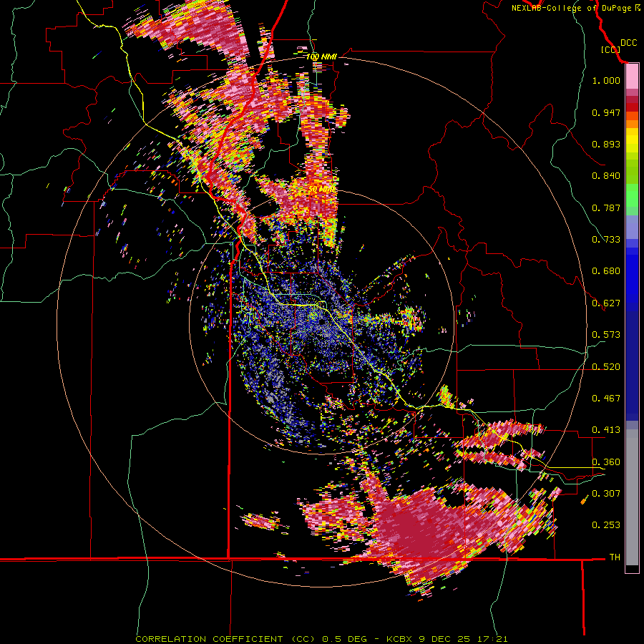Image resolution: width=644 pixels, height=644 pixels.
Task: Click the 0.5 DEG elevation text in caption
Action: (346, 639)
